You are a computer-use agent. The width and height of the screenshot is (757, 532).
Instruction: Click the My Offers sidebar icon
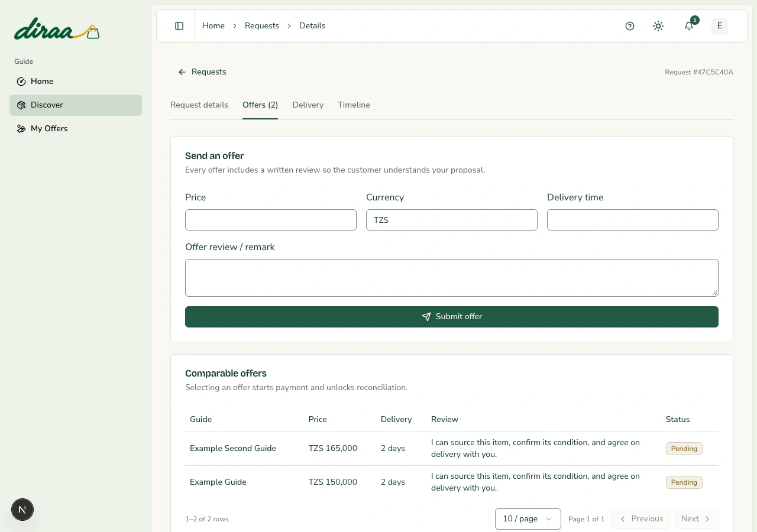point(21,129)
